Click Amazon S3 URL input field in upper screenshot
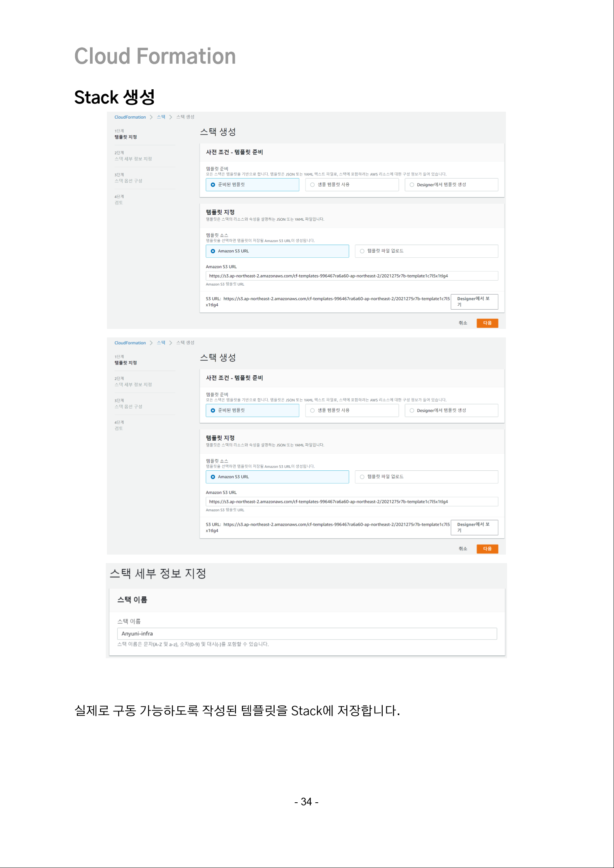The width and height of the screenshot is (614, 868). pyautogui.click(x=352, y=276)
